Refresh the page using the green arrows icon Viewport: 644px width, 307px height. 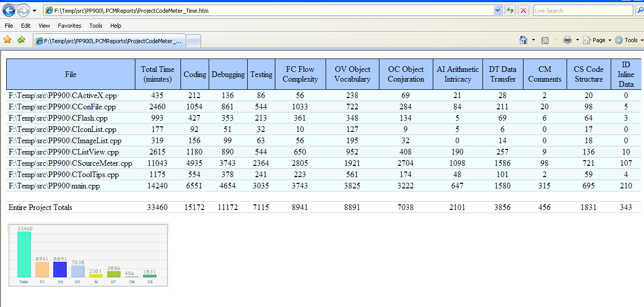tap(510, 10)
